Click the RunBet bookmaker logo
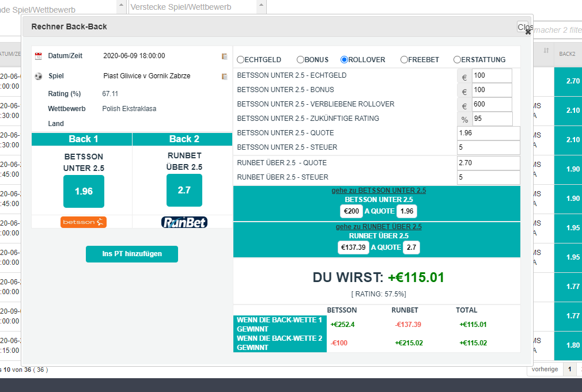This screenshot has width=582, height=392. [184, 222]
